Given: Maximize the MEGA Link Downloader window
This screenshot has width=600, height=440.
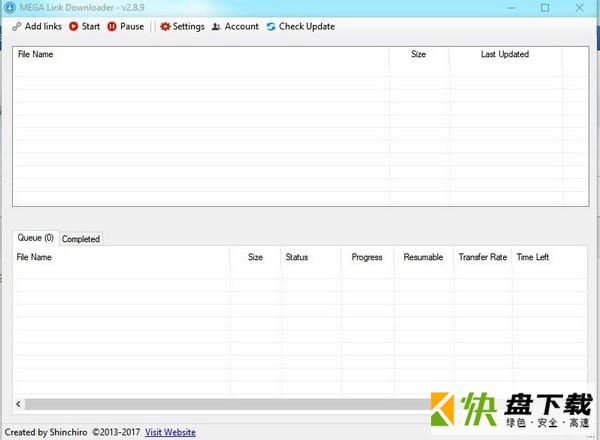Looking at the screenshot, I should (545, 8).
